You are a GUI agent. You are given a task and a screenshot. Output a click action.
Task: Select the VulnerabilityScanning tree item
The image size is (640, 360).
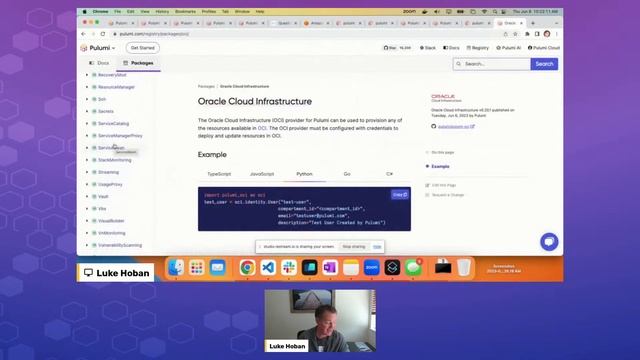pyautogui.click(x=120, y=245)
